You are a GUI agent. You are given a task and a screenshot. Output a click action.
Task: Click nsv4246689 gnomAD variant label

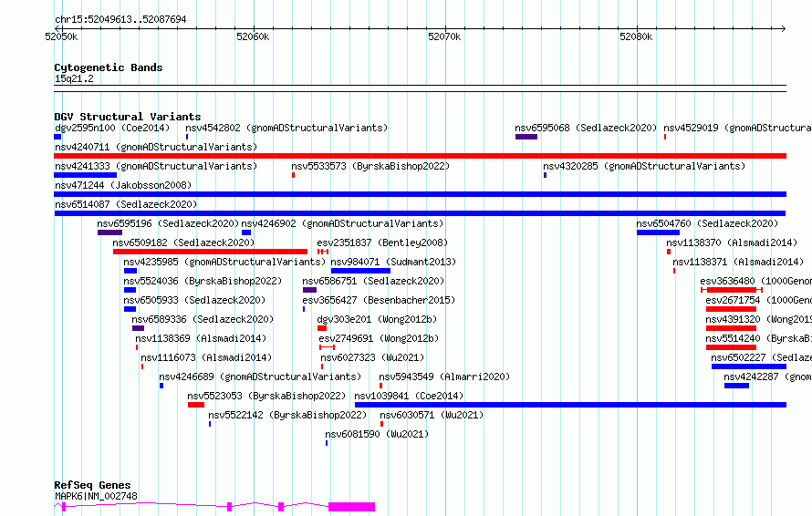click(x=260, y=377)
